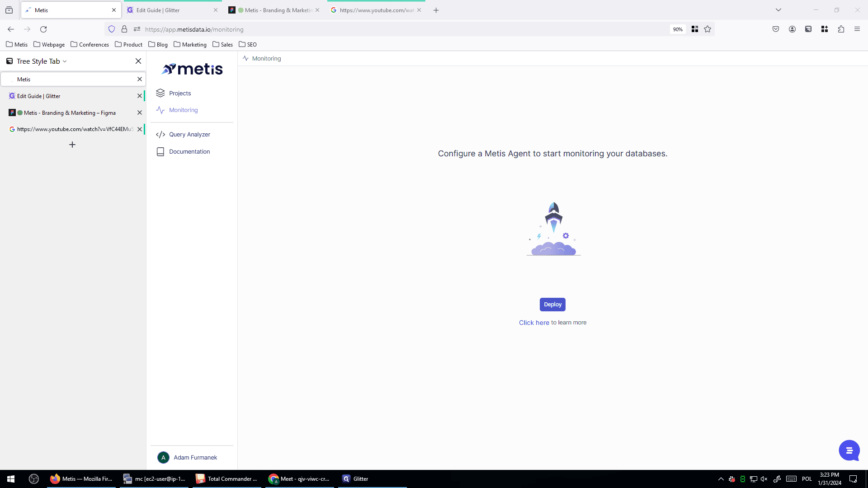Viewport: 868px width, 488px height.
Task: Click the Metis logo
Action: (192, 69)
